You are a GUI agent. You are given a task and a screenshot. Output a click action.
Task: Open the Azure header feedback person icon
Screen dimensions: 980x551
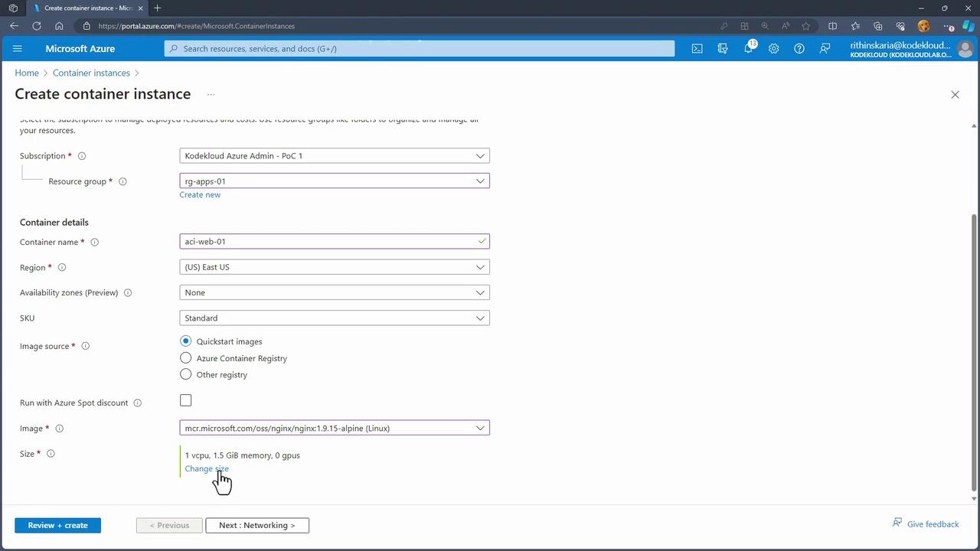(825, 48)
